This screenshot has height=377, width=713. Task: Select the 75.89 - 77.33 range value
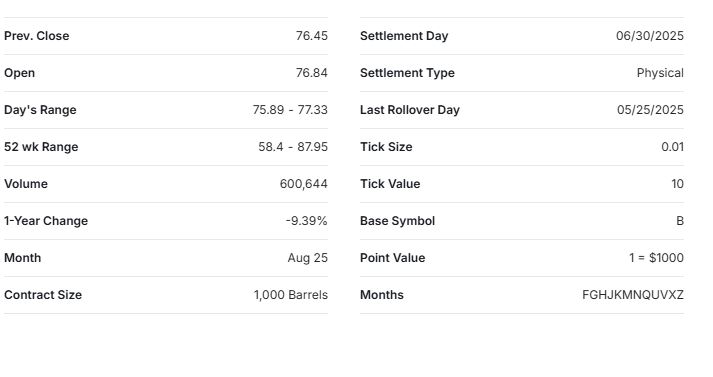[x=290, y=110]
